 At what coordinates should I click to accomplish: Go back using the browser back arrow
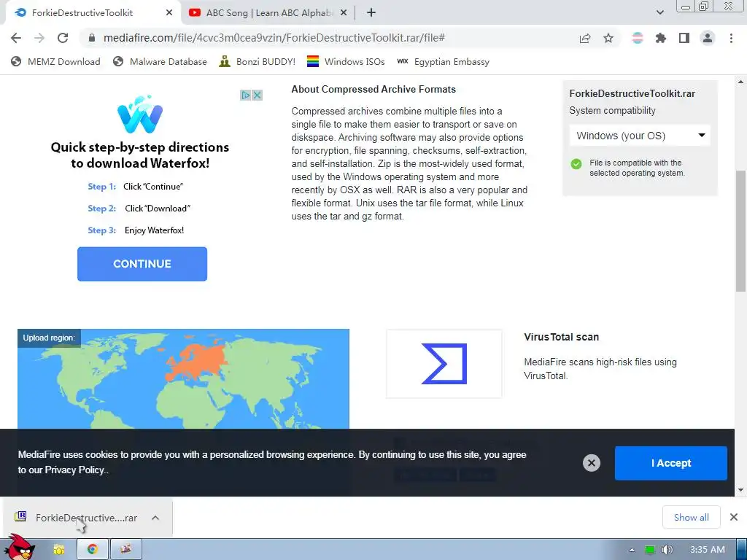pos(16,38)
